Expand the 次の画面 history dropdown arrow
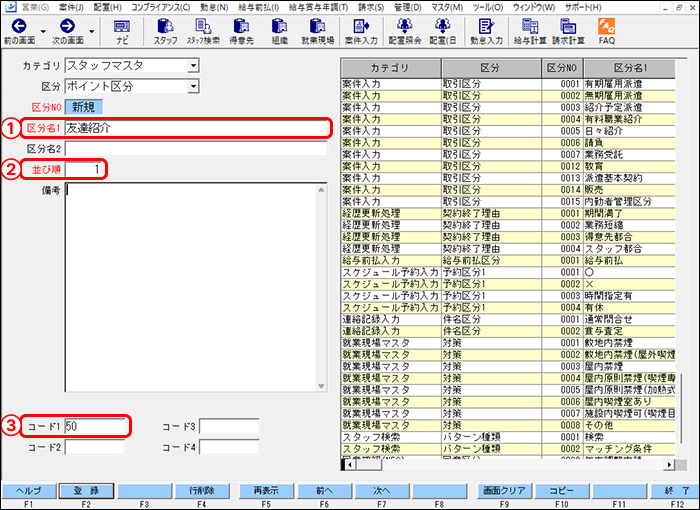 [92, 31]
